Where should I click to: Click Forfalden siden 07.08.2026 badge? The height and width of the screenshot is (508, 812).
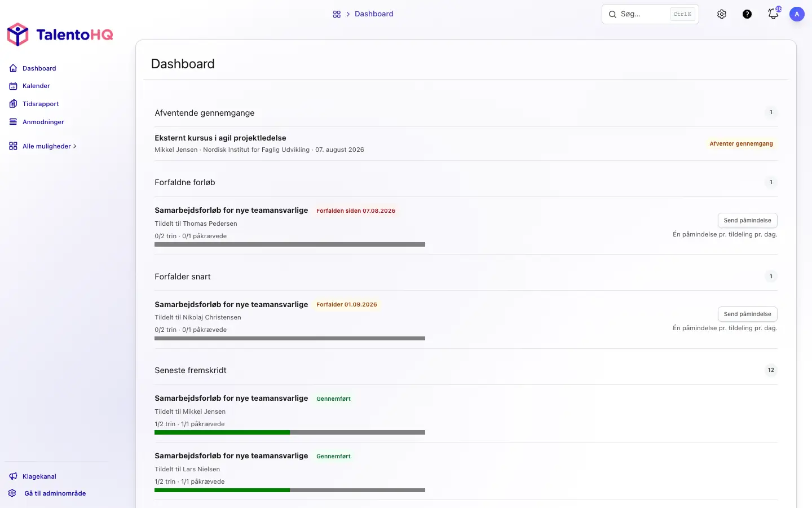tap(356, 211)
